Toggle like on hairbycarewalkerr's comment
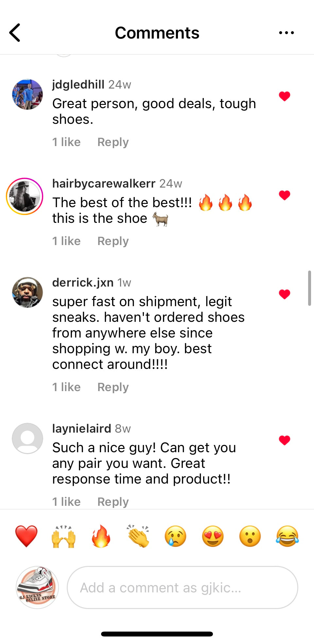Screen dimensions: 314x644 285,195
